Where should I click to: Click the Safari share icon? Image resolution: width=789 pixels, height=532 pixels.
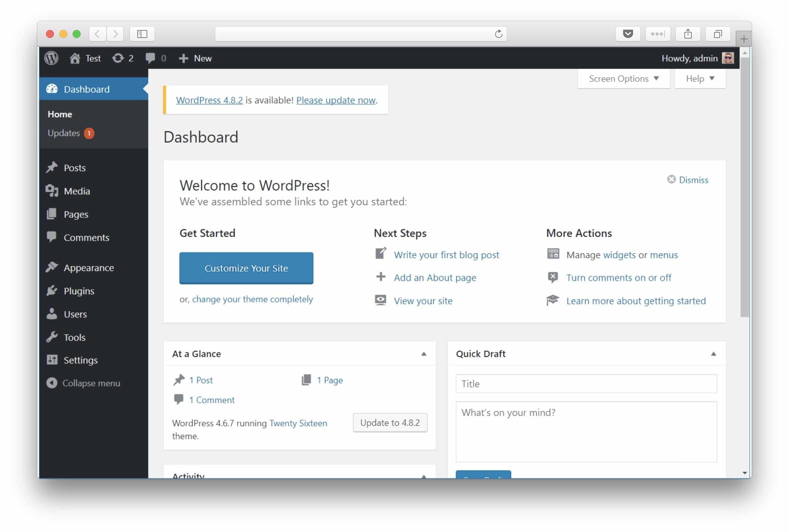tap(687, 34)
